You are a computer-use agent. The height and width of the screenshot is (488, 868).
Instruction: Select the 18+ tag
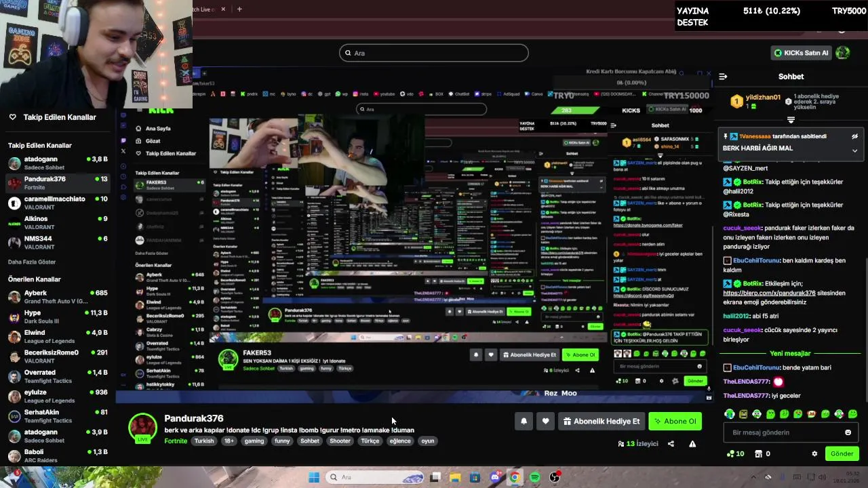(x=229, y=441)
